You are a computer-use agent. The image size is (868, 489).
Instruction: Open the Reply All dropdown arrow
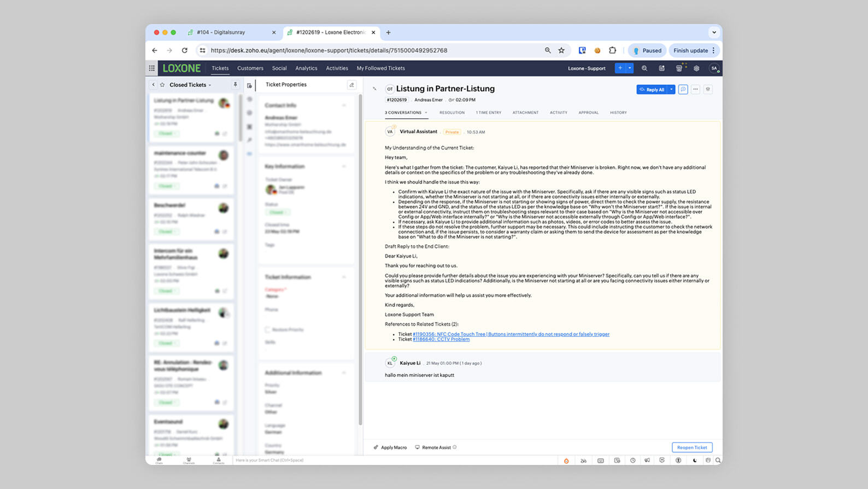click(672, 90)
